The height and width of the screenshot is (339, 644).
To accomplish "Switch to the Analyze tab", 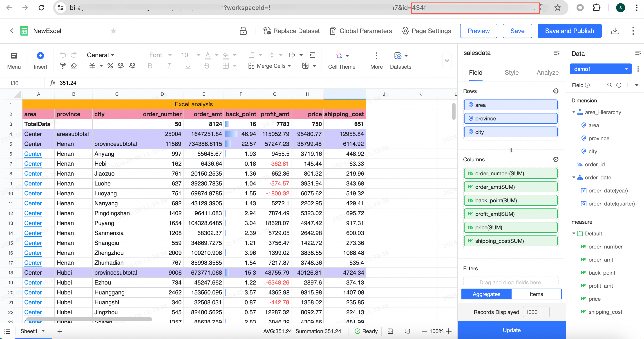I will [547, 72].
